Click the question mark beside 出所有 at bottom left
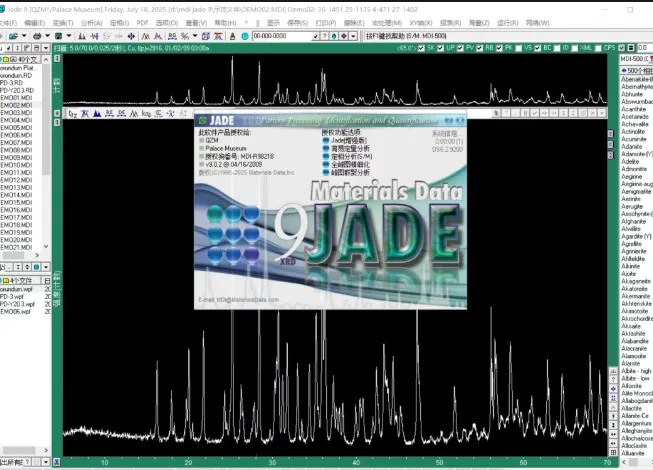This screenshot has width=653, height=470. pos(28,462)
